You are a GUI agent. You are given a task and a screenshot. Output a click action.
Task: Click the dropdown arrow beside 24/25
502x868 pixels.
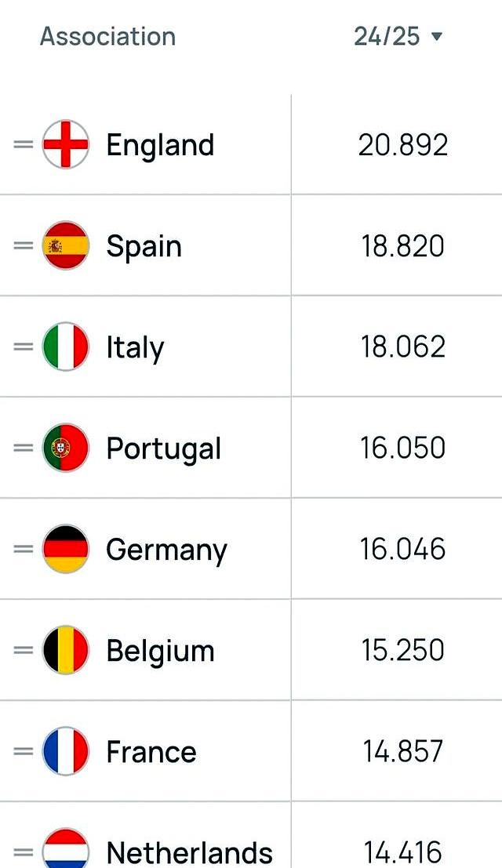pyautogui.click(x=437, y=37)
